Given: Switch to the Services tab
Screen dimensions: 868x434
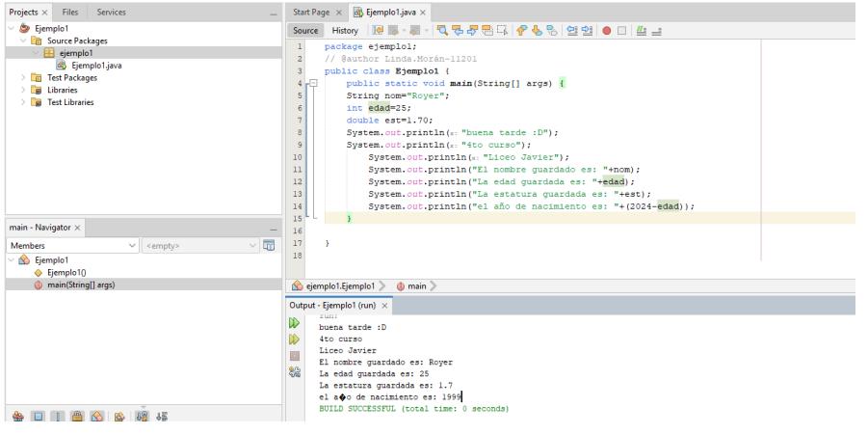Looking at the screenshot, I should (x=111, y=13).
